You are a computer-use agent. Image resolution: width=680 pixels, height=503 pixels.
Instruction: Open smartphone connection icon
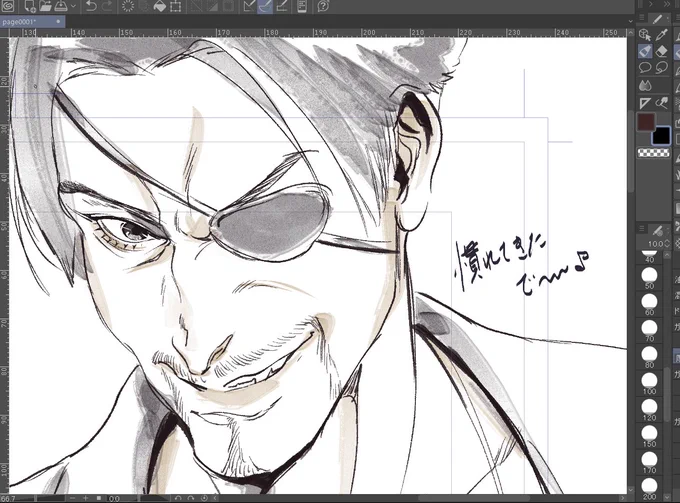pyautogui.click(x=302, y=6)
